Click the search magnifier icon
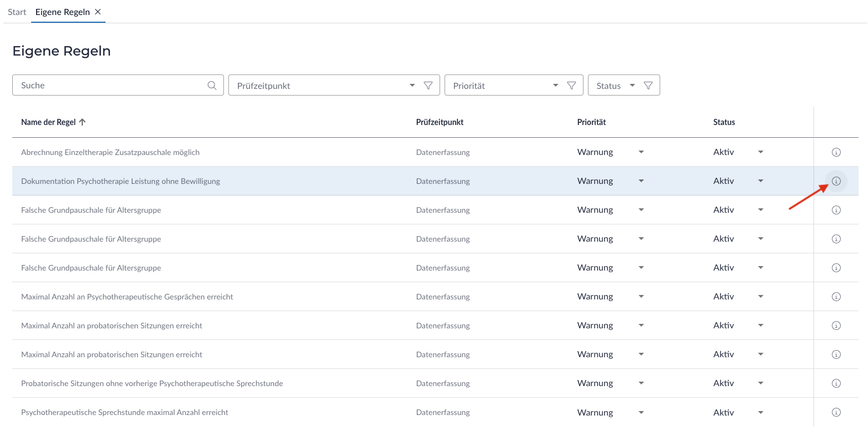 (212, 86)
